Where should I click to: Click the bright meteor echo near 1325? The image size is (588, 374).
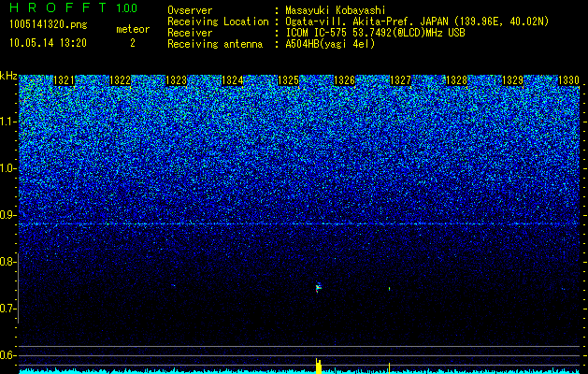point(319,288)
